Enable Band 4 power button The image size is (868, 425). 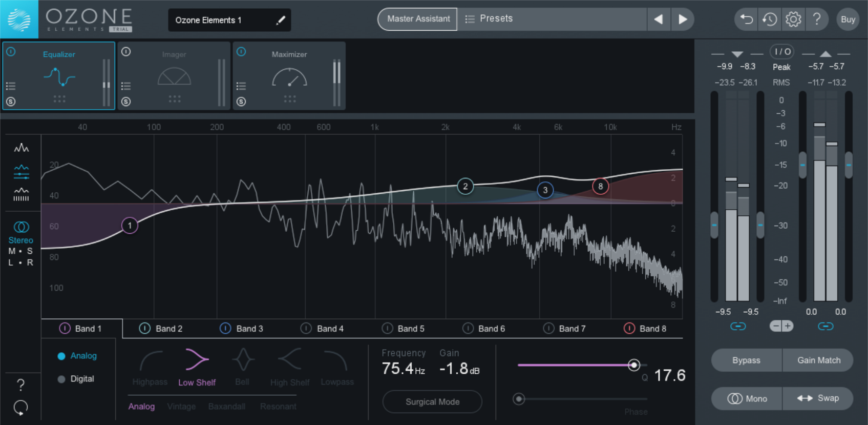point(306,329)
